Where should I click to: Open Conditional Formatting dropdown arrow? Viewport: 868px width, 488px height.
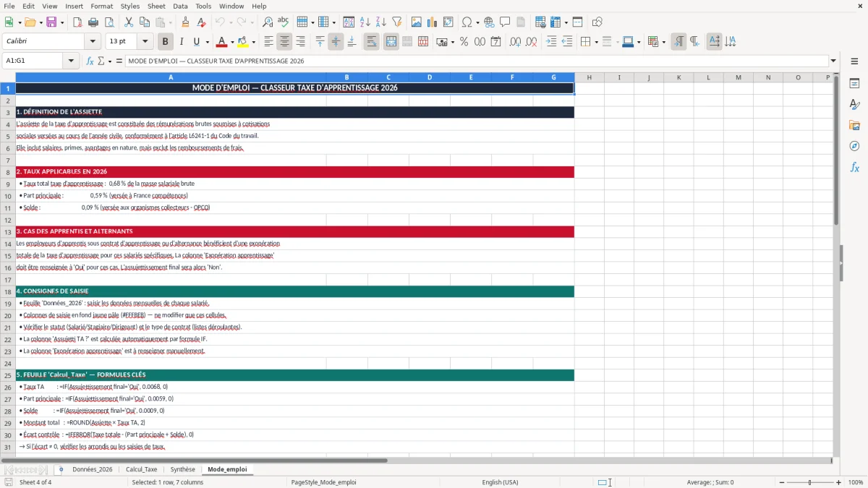tap(663, 42)
